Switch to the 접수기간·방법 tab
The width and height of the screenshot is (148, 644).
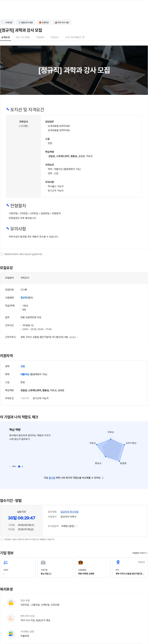click(x=23, y=37)
